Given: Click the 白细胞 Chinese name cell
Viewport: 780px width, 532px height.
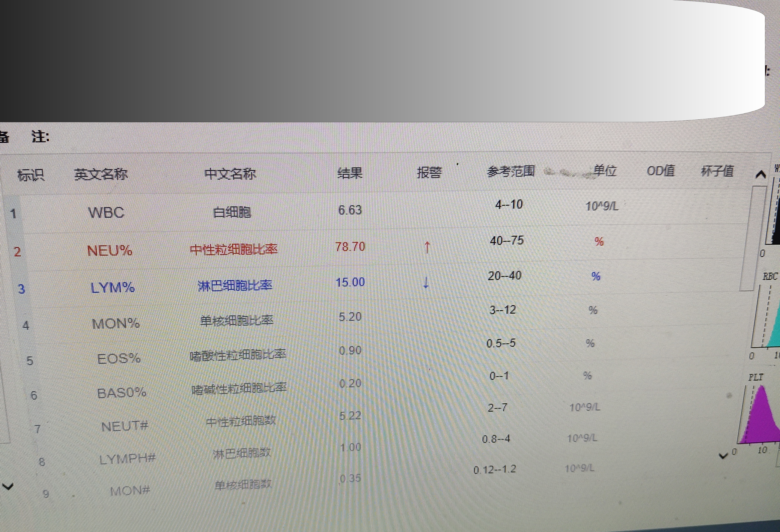Looking at the screenshot, I should 232,212.
